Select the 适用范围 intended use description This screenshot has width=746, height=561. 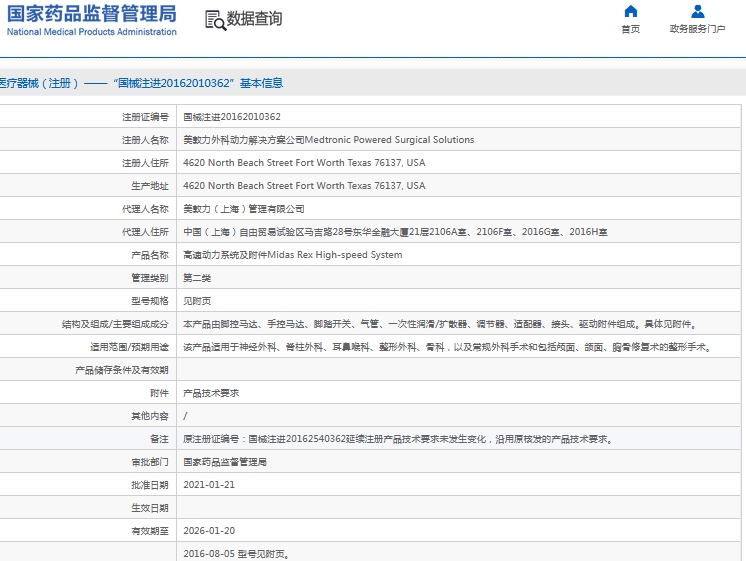(447, 347)
